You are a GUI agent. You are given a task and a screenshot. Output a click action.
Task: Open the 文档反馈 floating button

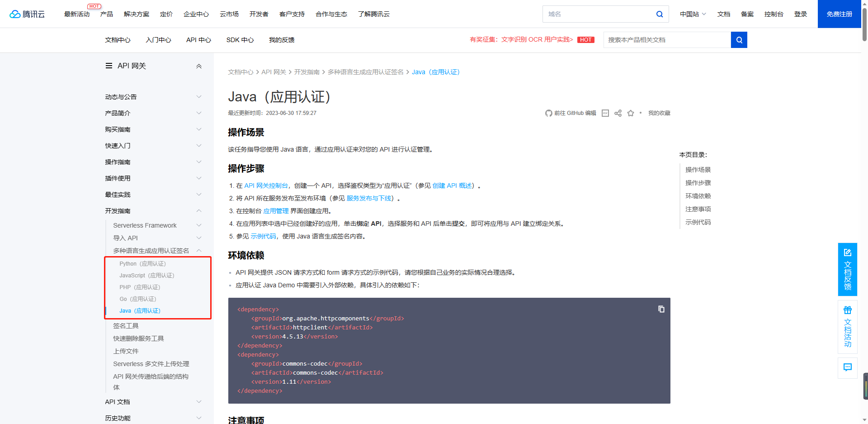848,269
